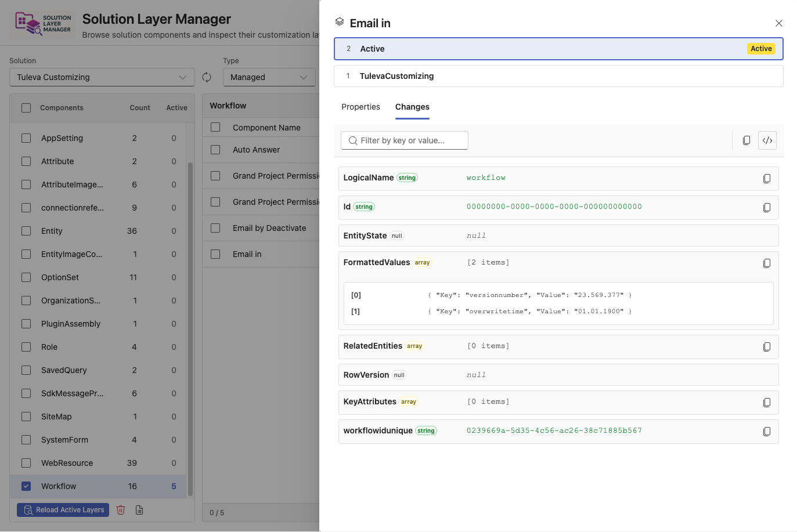
Task: Click the red trash delete icon
Action: pyautogui.click(x=121, y=510)
